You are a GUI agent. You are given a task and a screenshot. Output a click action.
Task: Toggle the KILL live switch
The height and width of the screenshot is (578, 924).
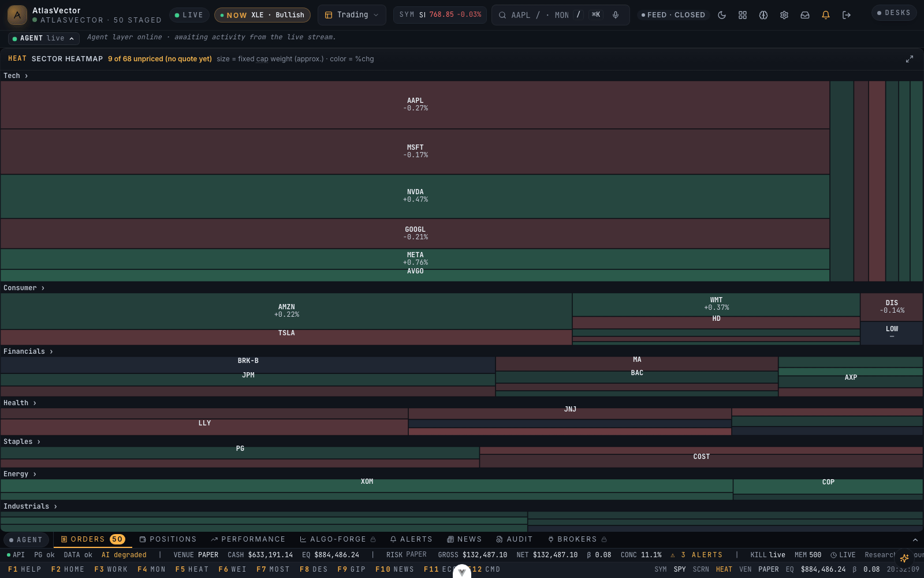pos(767,555)
